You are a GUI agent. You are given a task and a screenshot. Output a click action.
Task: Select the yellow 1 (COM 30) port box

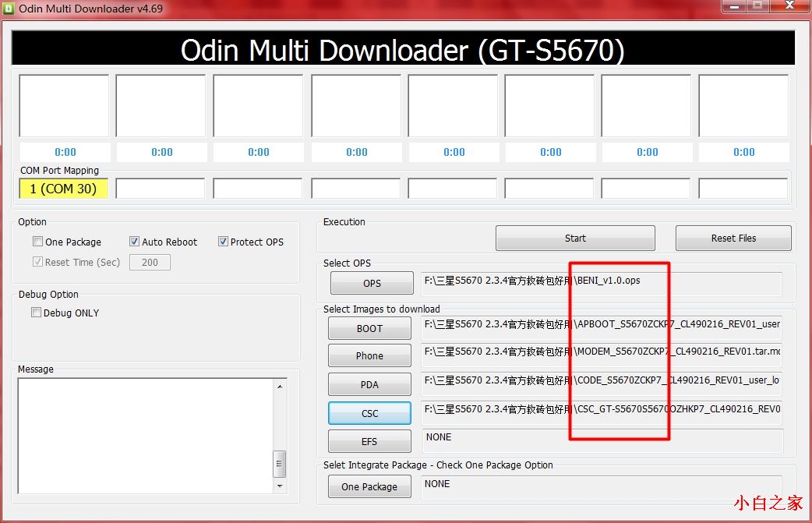(x=63, y=189)
